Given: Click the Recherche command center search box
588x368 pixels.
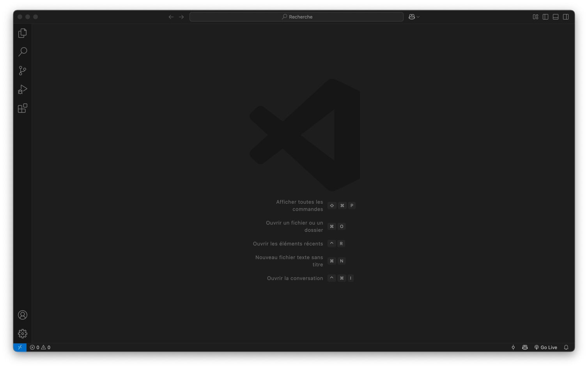Looking at the screenshot, I should coord(296,17).
